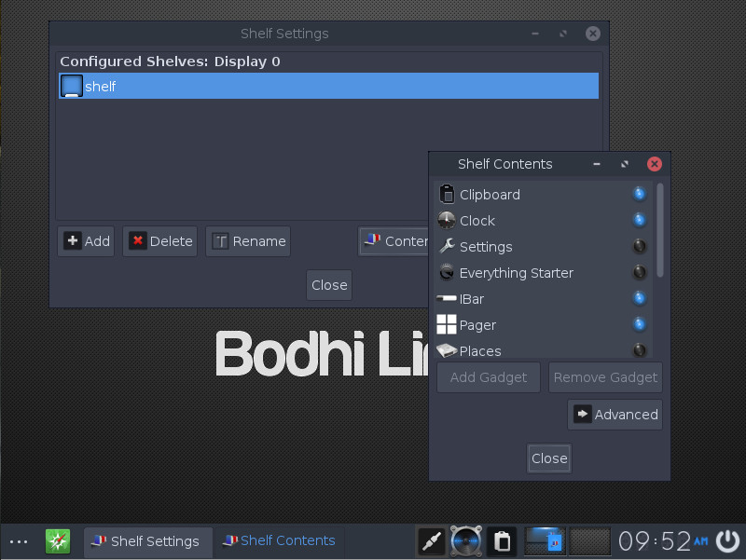Click the red X icon on Delete button

click(x=137, y=240)
